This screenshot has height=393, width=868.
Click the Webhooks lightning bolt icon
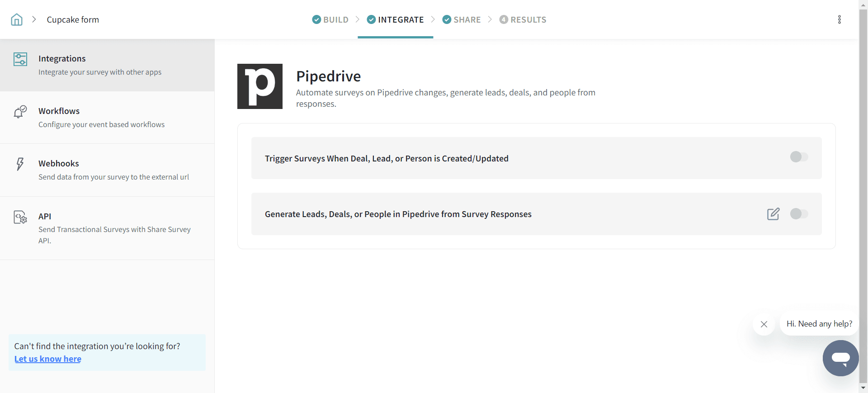(20, 164)
